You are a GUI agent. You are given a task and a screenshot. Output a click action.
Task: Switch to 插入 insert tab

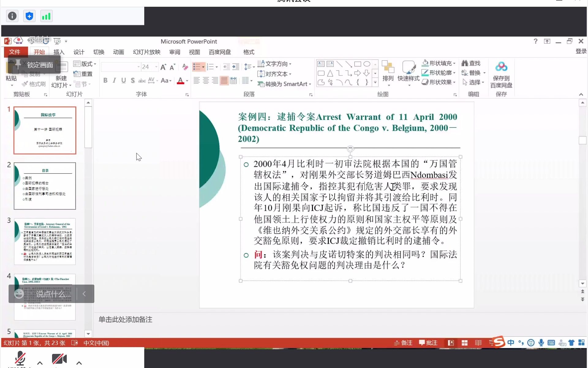tap(59, 52)
